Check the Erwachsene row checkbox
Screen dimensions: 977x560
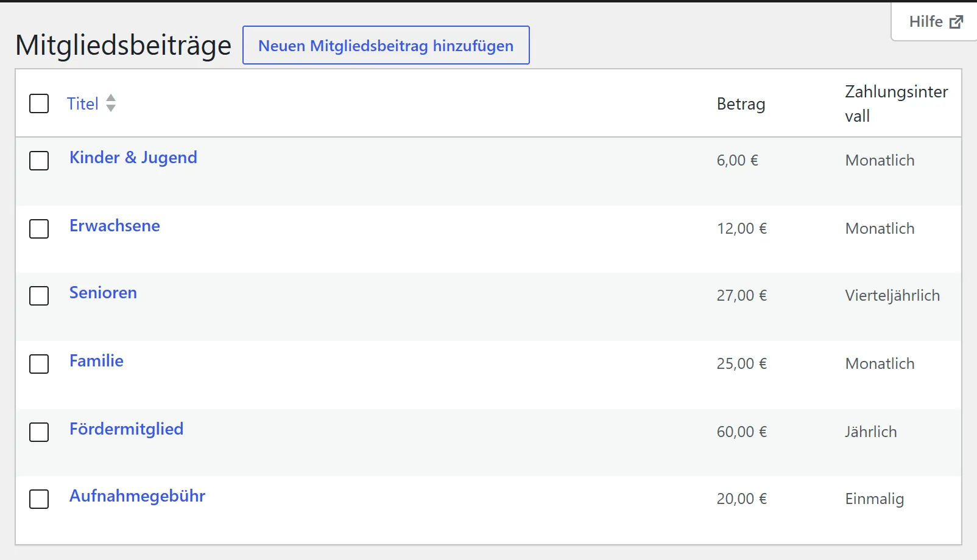[x=39, y=229]
